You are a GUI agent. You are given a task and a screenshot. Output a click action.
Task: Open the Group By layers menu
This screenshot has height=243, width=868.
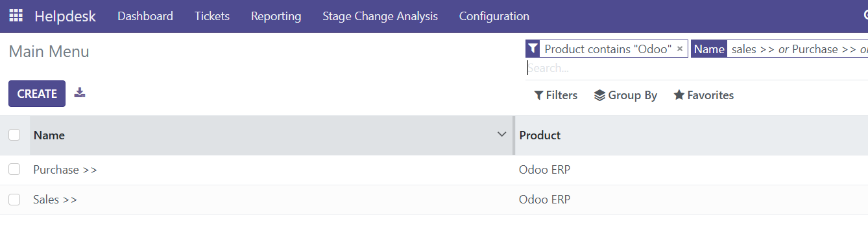(x=625, y=95)
